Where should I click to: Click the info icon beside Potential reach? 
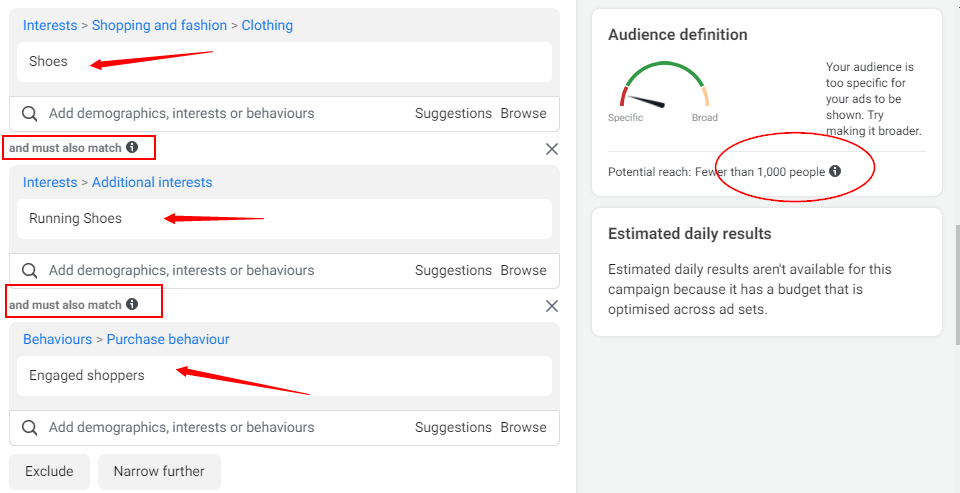click(835, 172)
